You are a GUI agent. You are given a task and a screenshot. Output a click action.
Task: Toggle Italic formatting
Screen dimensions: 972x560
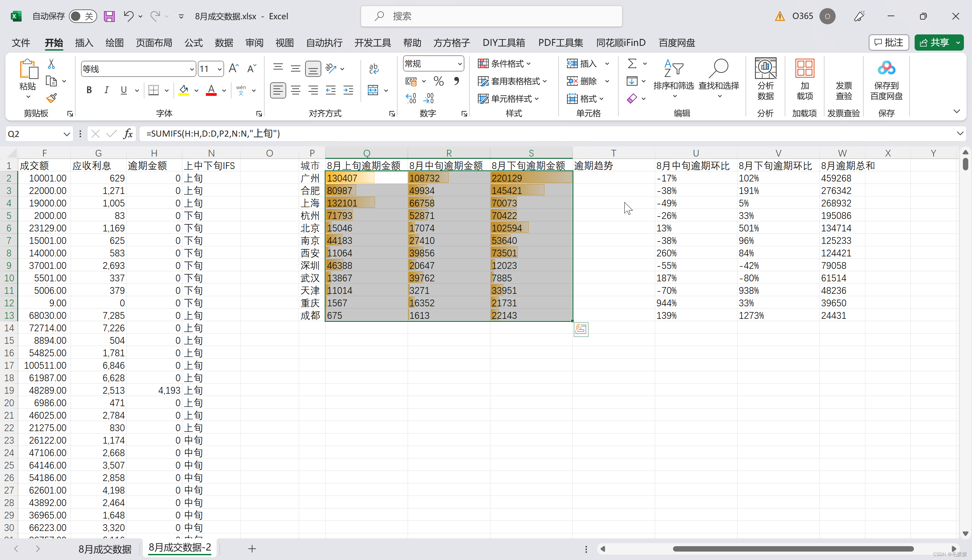[x=106, y=90]
